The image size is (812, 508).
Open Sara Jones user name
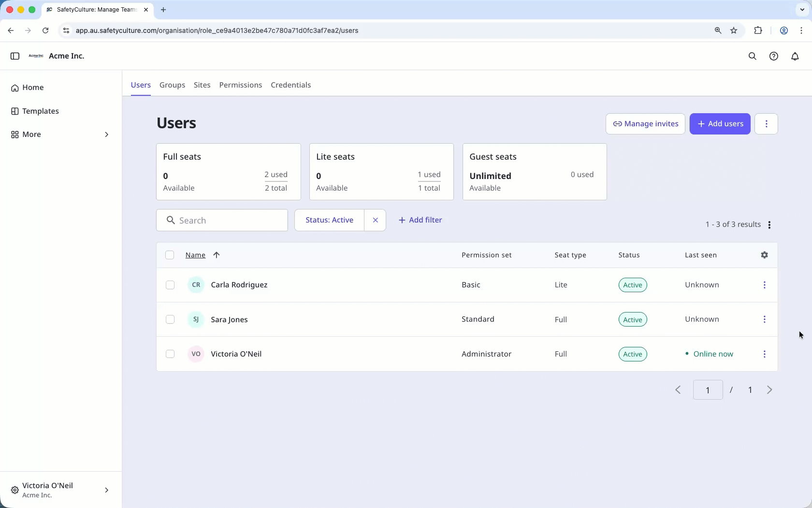(229, 320)
